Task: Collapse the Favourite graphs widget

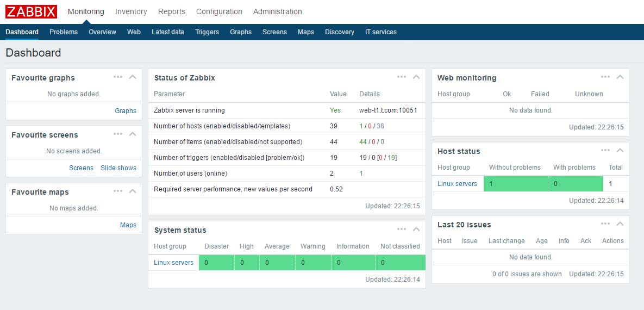Action: point(132,77)
